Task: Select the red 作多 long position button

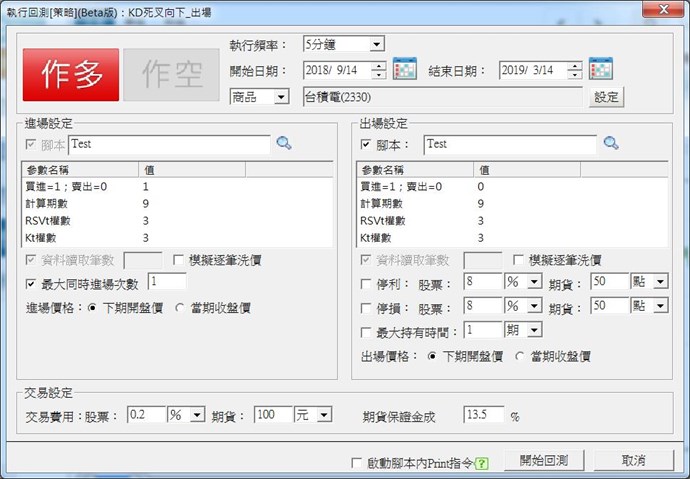Action: [x=71, y=75]
